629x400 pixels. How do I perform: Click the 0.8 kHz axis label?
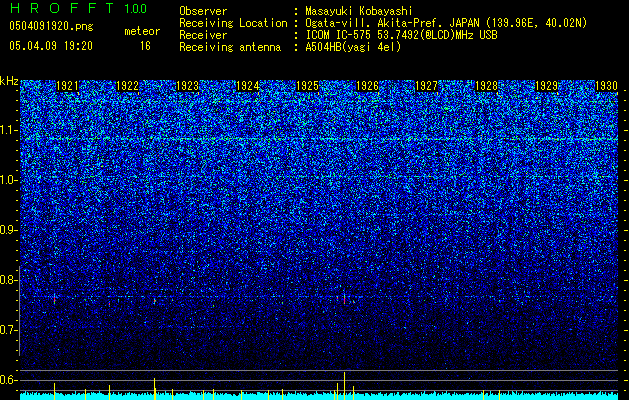[7, 280]
